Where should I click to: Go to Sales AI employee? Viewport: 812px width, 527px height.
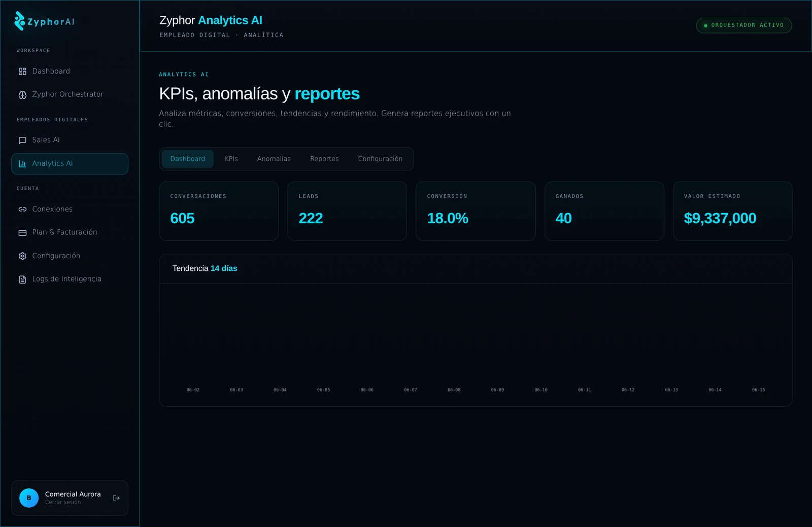point(70,140)
